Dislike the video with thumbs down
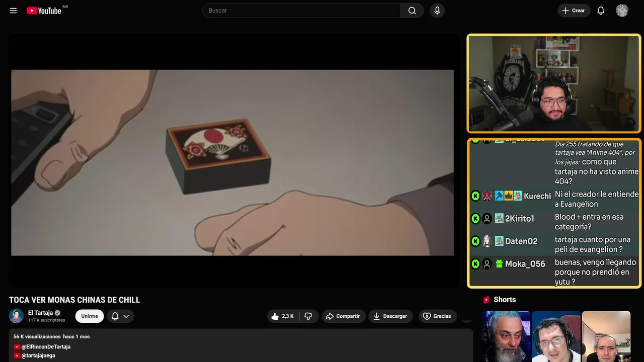Screen dimensions: 644x362 pyautogui.click(x=308, y=316)
